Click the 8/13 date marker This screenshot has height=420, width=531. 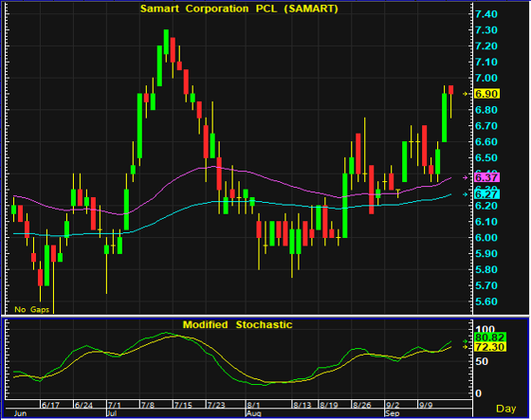(x=302, y=405)
